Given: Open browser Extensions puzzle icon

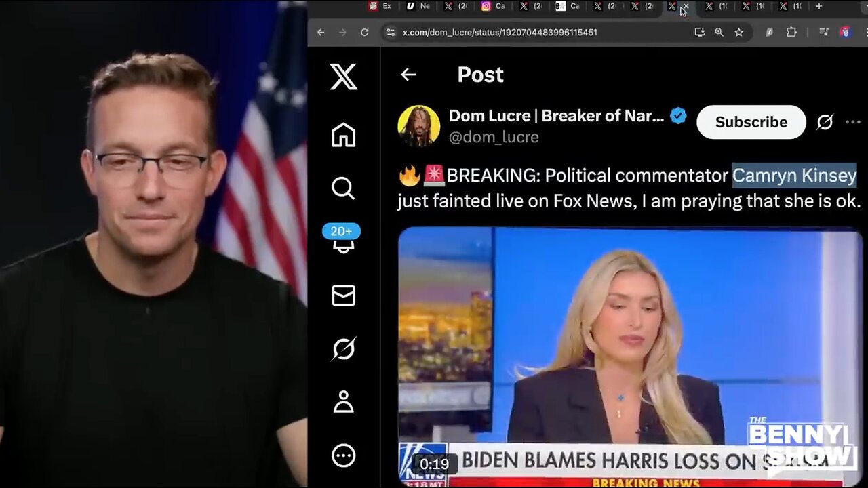Looking at the screenshot, I should (x=791, y=32).
